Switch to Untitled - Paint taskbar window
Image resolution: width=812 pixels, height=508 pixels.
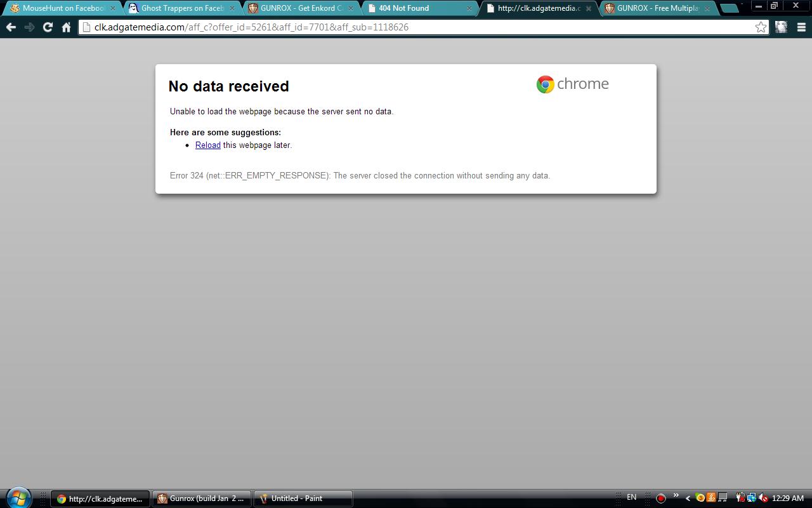pyautogui.click(x=303, y=498)
